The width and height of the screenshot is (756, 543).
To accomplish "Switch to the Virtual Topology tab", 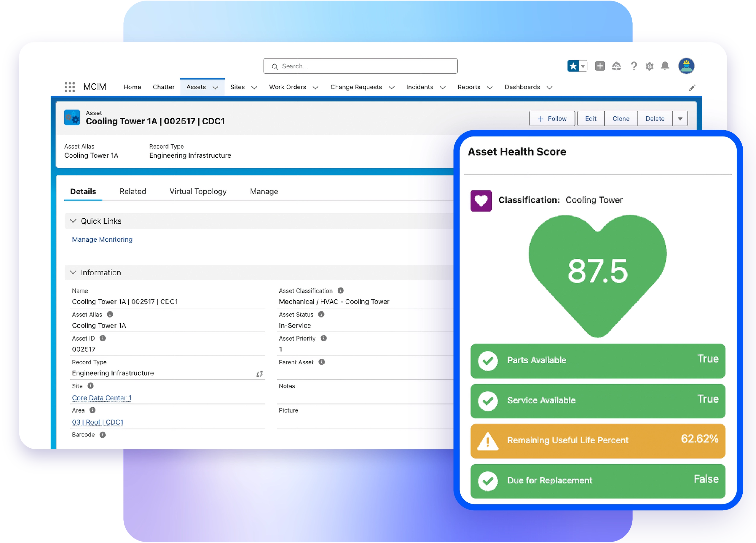I will point(198,191).
